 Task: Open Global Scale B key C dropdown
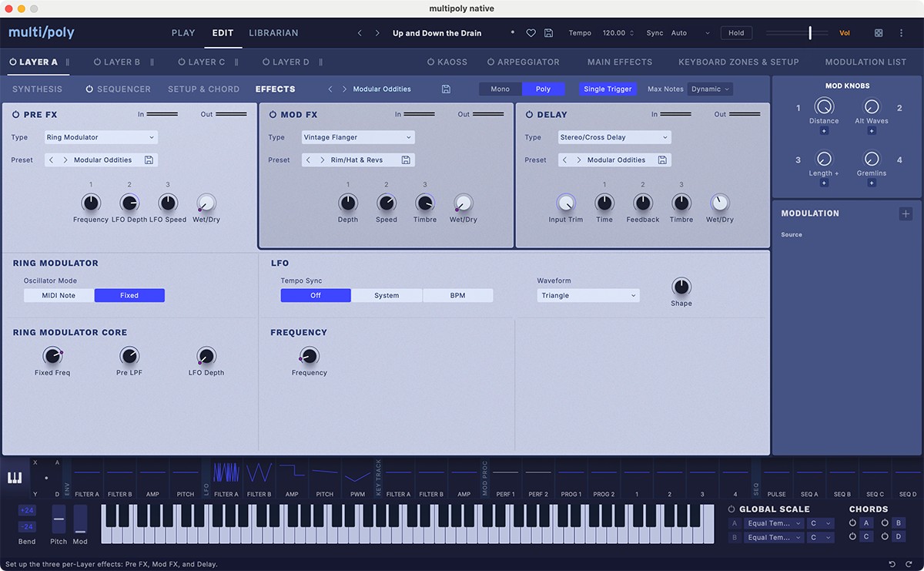tap(820, 537)
